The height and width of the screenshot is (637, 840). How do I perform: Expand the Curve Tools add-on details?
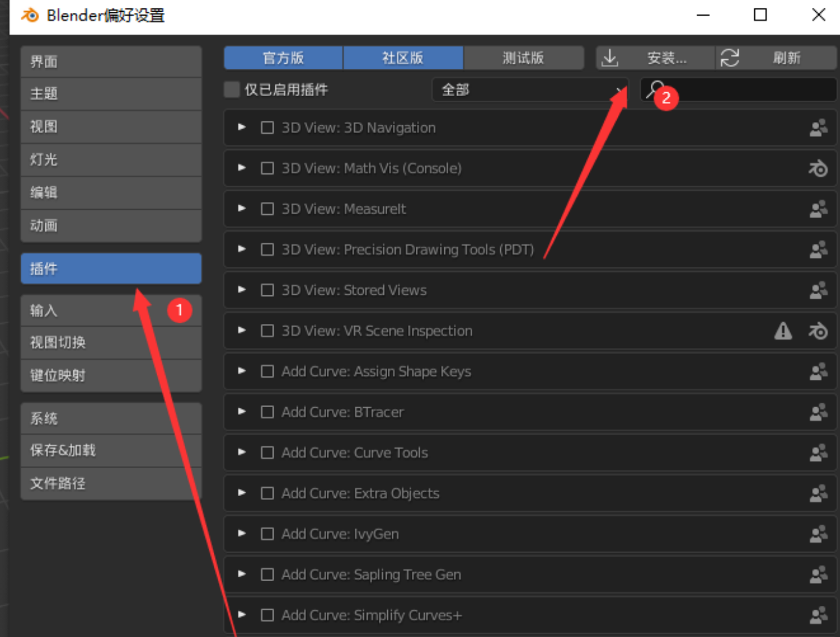242,452
